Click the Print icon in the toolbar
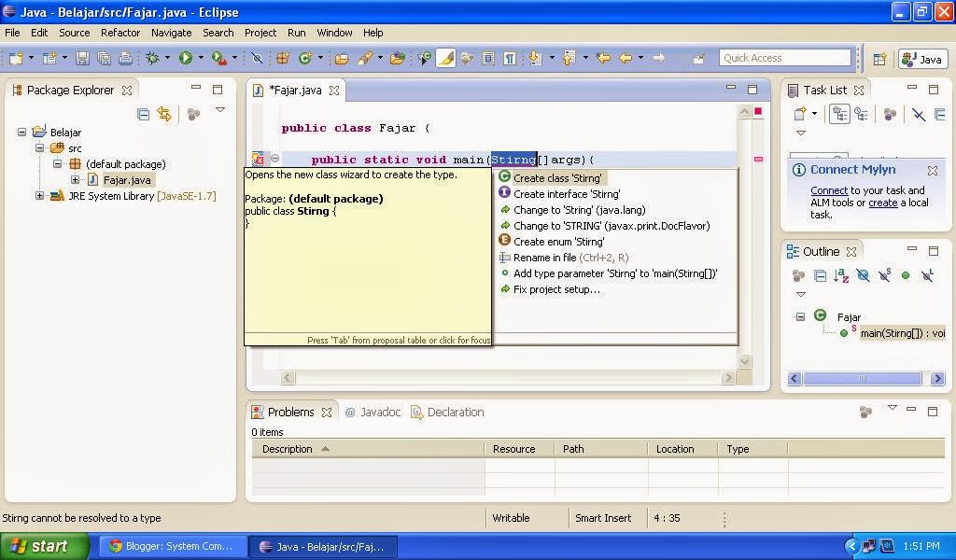Screen dimensions: 956x560 127,58
